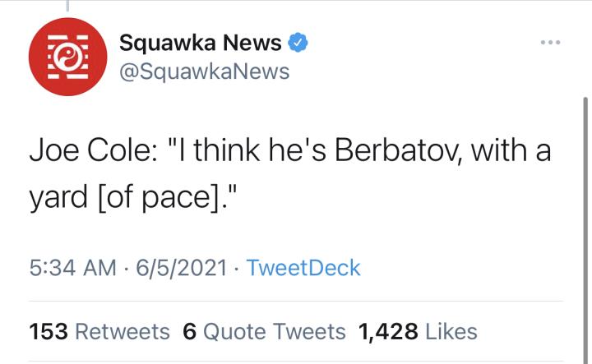This screenshot has width=592, height=364.
Task: Open the TweetDeck source link
Action: point(303,268)
